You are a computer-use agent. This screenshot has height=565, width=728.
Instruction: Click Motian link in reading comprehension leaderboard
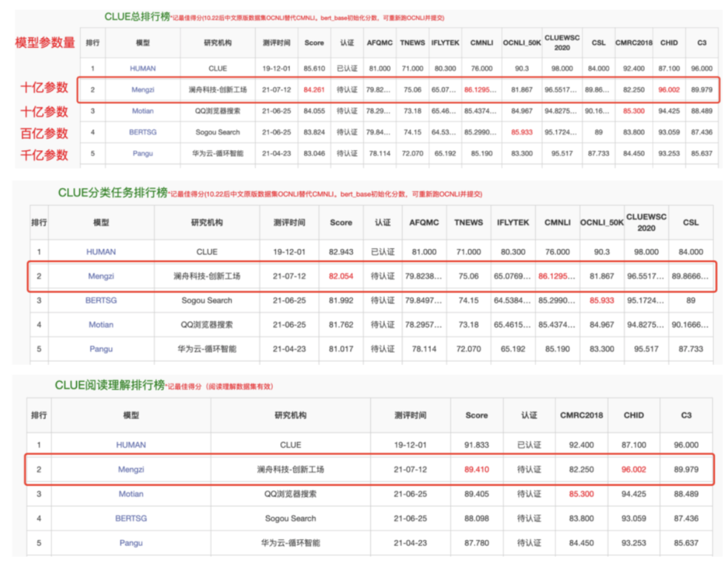coord(131,494)
